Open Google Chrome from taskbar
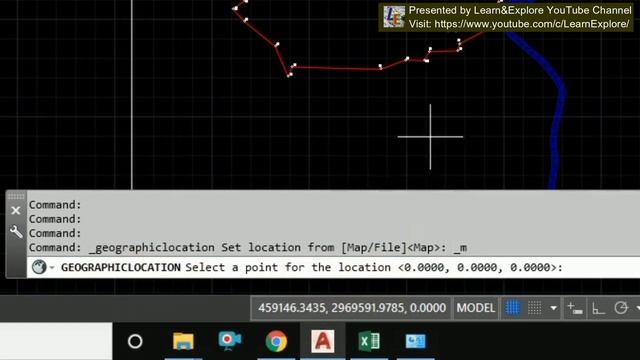This screenshot has height=360, width=640. 276,341
